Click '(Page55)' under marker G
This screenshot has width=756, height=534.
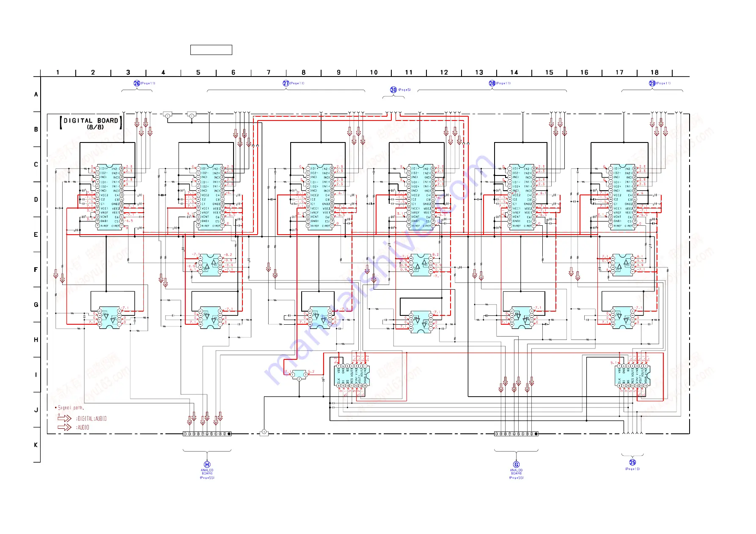pyautogui.click(x=516, y=478)
